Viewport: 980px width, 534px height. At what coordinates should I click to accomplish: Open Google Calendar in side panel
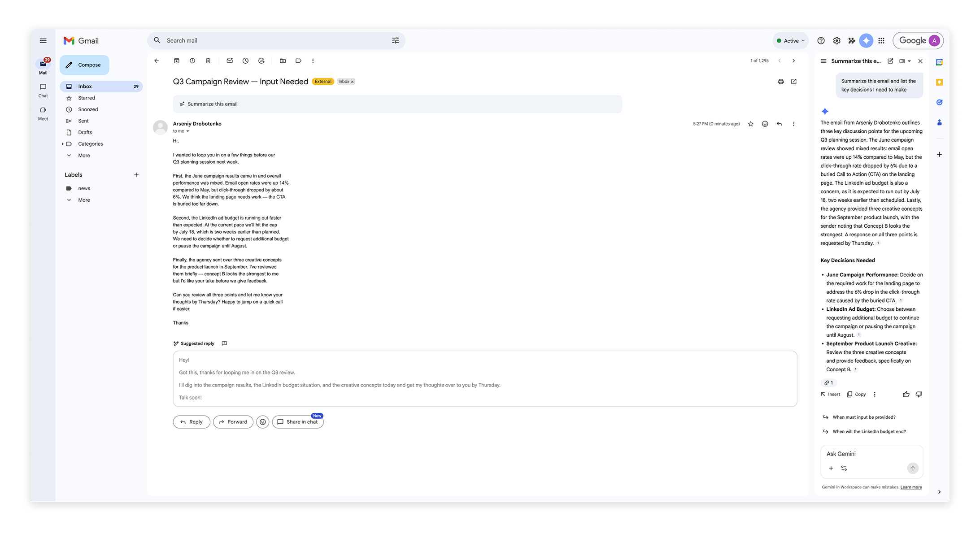939,62
